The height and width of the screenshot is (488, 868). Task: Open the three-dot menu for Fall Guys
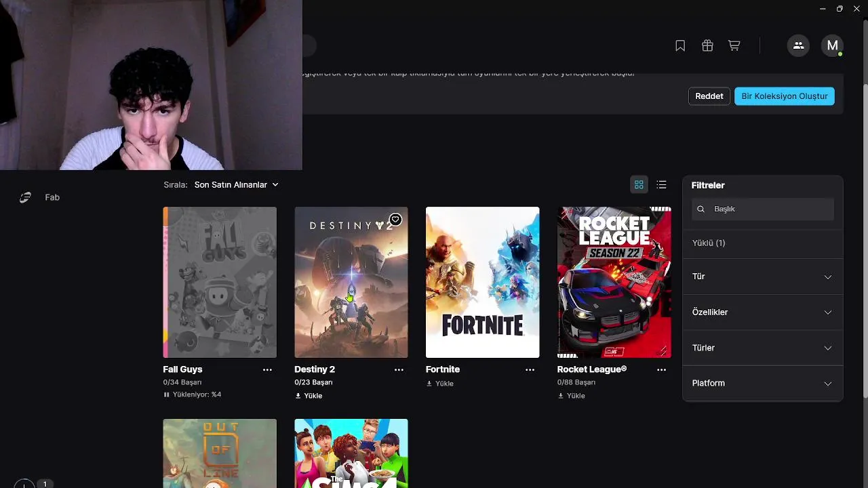coord(267,369)
